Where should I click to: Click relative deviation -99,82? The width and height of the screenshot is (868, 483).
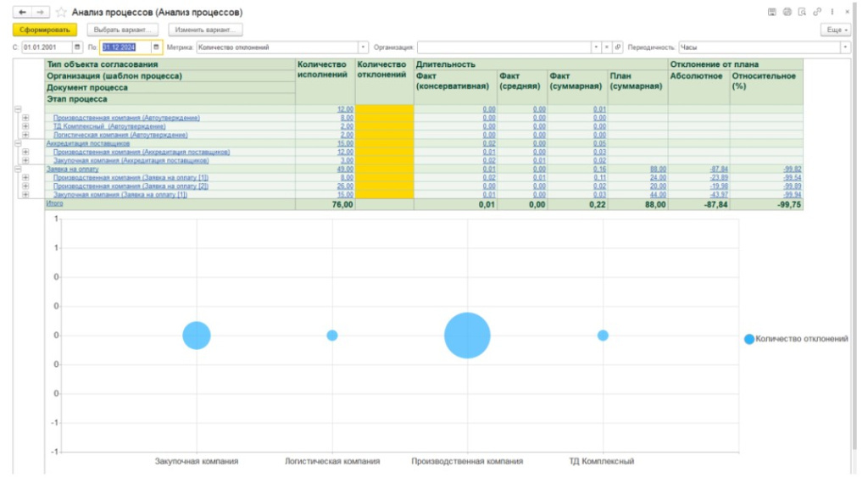coord(792,169)
